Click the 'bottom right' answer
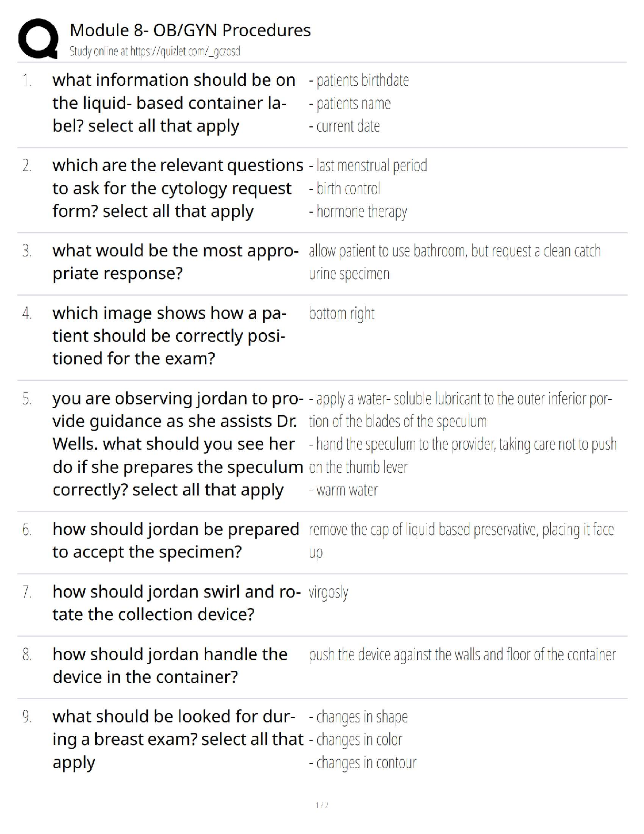Image resolution: width=644 pixels, height=834 pixels. click(342, 314)
